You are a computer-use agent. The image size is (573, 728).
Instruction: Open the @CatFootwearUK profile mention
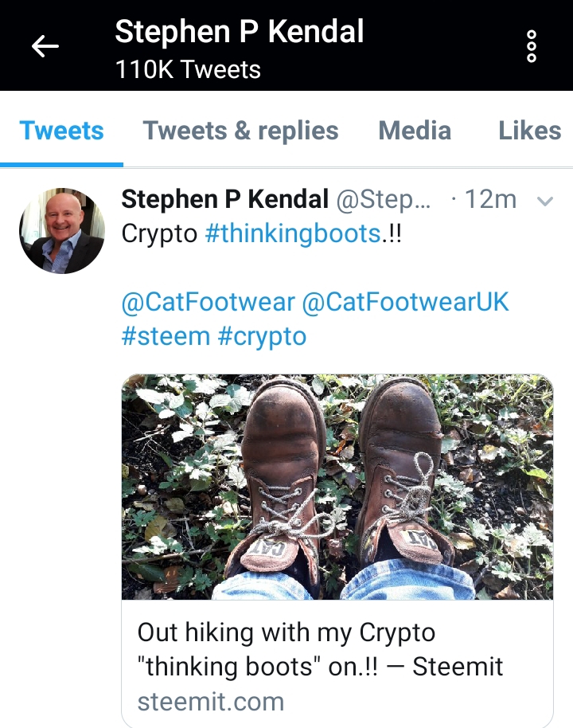point(406,302)
